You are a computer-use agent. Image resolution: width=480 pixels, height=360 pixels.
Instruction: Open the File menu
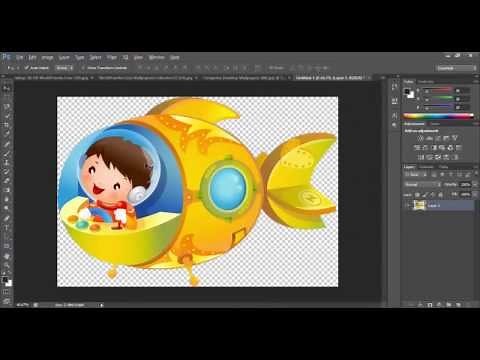20,57
